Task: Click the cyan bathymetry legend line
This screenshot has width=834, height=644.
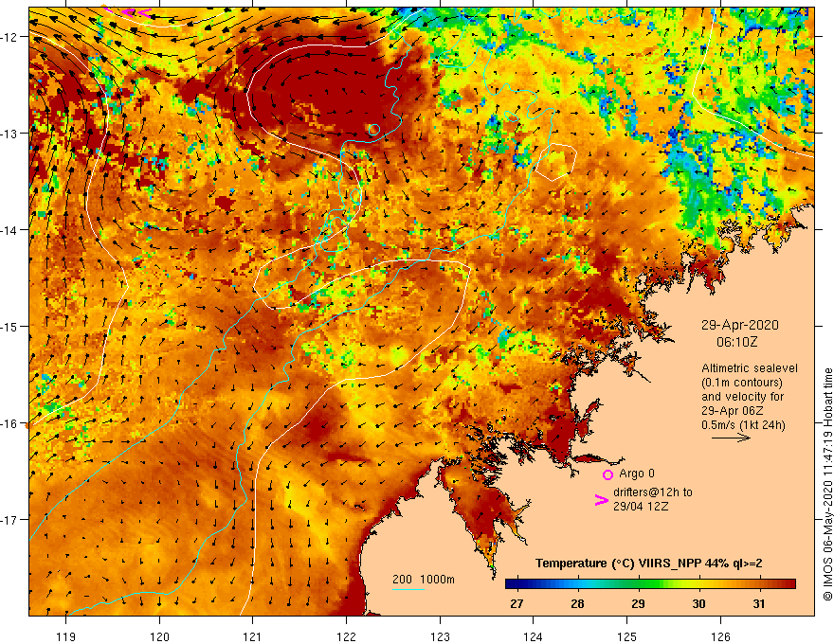Action: [408, 589]
